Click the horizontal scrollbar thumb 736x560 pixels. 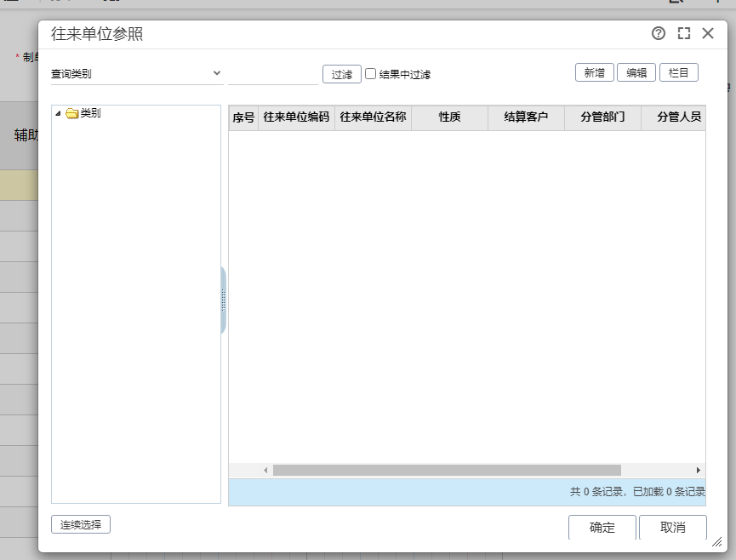[447, 470]
